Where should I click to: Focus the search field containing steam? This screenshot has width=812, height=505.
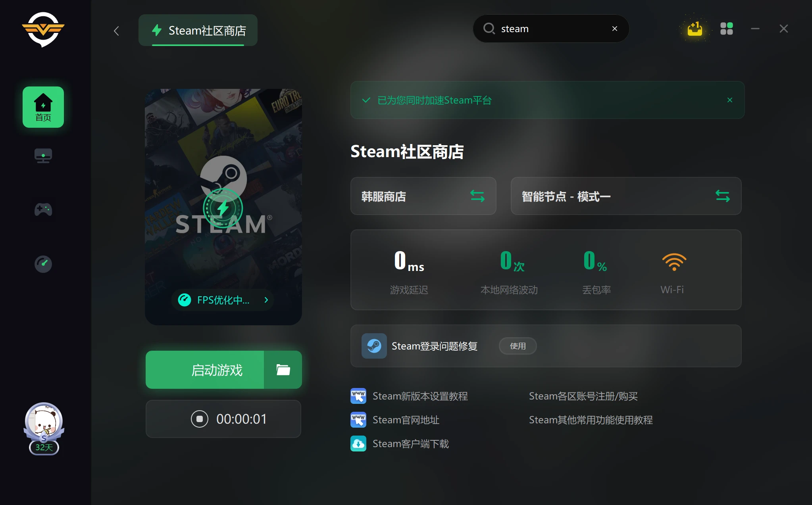tap(551, 29)
